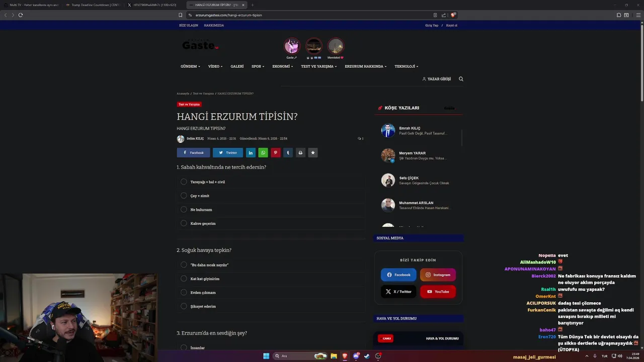Select 'Şikayet ederim' answer
644x362 pixels.
click(271, 306)
